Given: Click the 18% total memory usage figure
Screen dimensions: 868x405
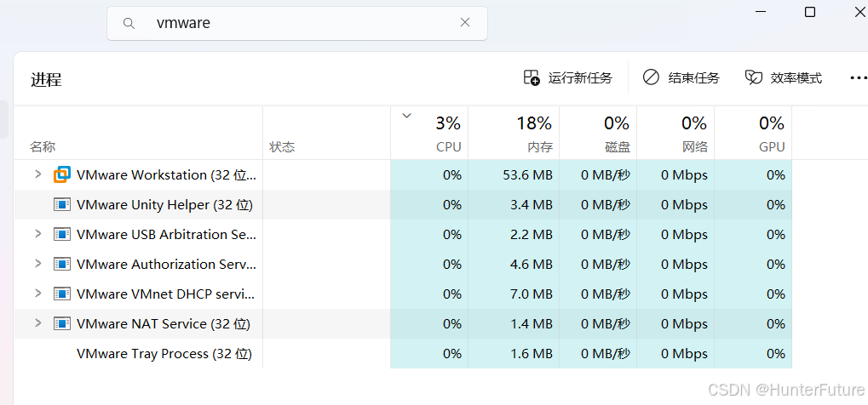Looking at the screenshot, I should click(x=534, y=123).
